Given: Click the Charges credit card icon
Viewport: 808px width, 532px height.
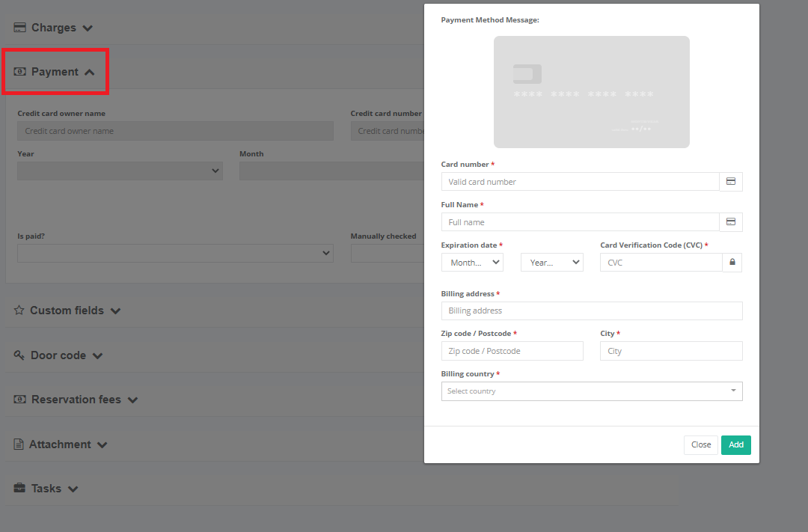Looking at the screenshot, I should 19,28.
